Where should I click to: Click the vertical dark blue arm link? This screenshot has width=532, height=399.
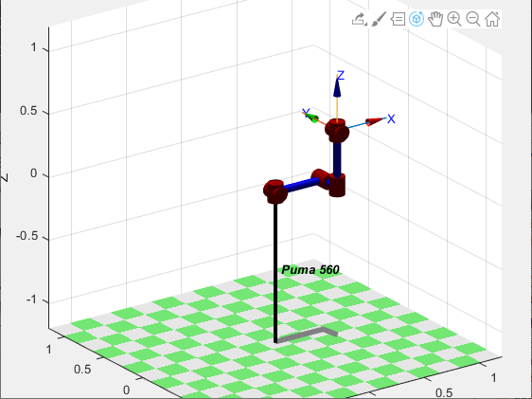click(337, 159)
